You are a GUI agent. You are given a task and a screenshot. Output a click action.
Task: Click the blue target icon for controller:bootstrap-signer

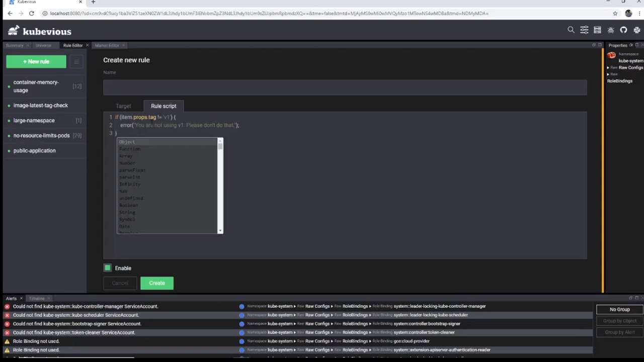242,324
